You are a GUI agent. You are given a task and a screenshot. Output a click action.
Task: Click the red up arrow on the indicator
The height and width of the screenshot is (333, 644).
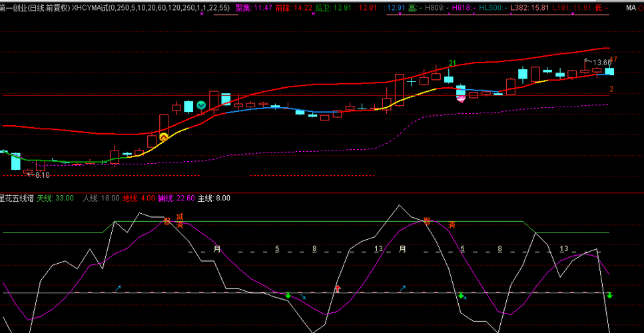(x=337, y=289)
